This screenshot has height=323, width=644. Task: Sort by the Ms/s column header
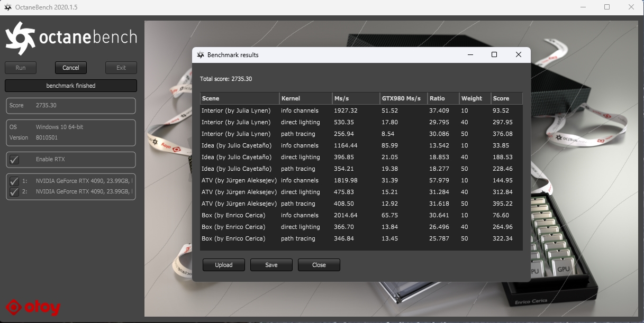(356, 98)
